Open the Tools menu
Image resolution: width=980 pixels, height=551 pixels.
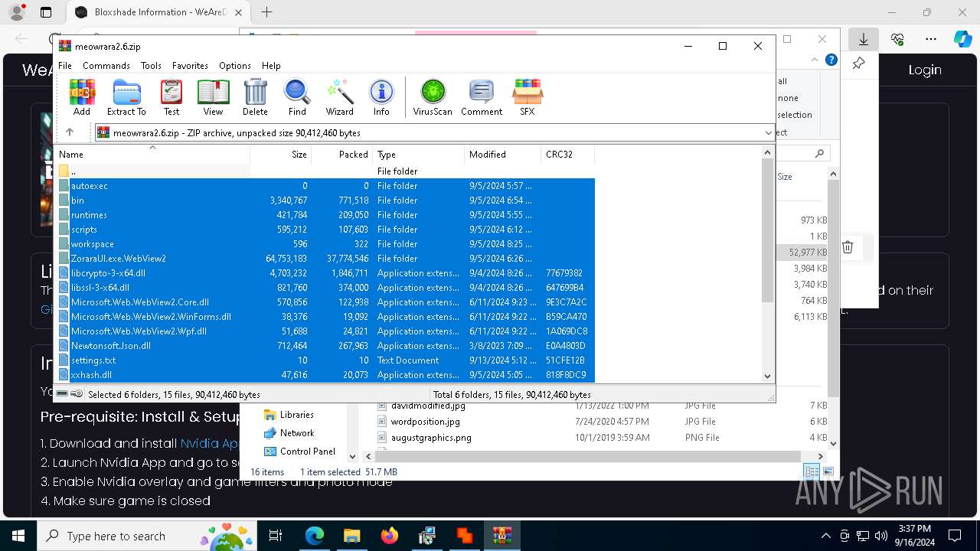tap(151, 66)
